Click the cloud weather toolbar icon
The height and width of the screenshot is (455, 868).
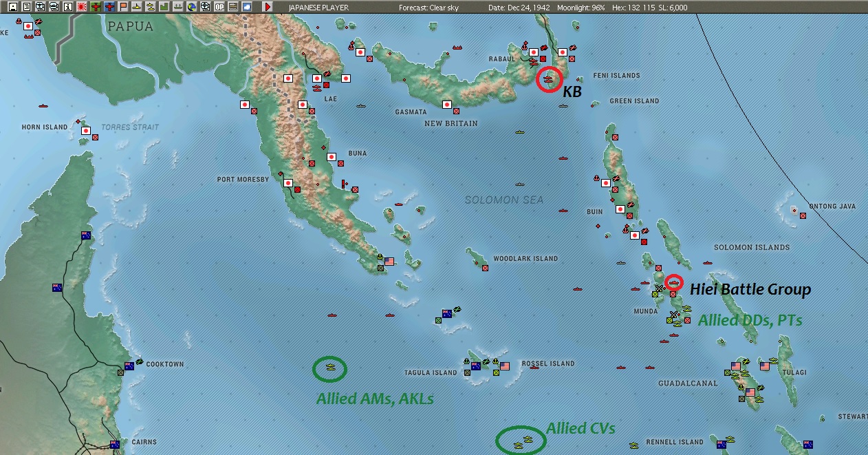247,7
